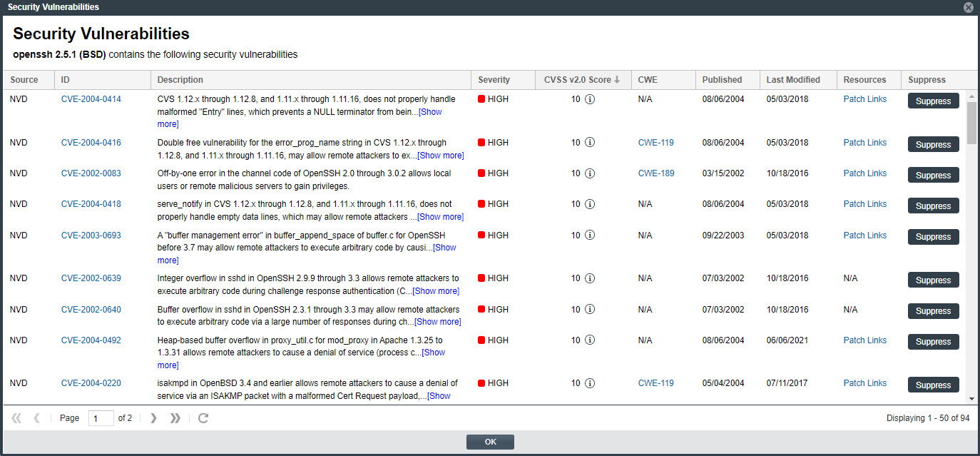980x456 pixels.
Task: Open CVSS info icon for CVE-2003-0693
Action: pos(590,235)
